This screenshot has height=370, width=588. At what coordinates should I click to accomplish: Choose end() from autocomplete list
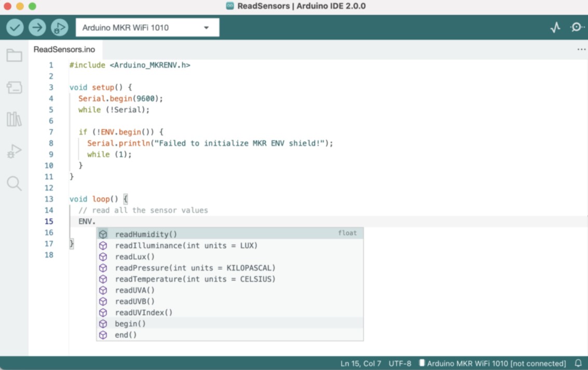click(x=230, y=335)
